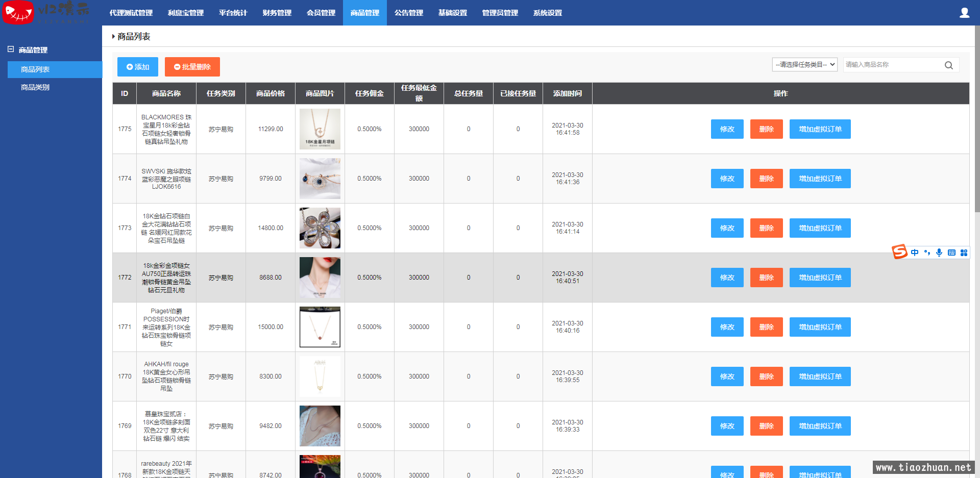Click the site logo in top-left
980x478 pixels.
(46, 13)
